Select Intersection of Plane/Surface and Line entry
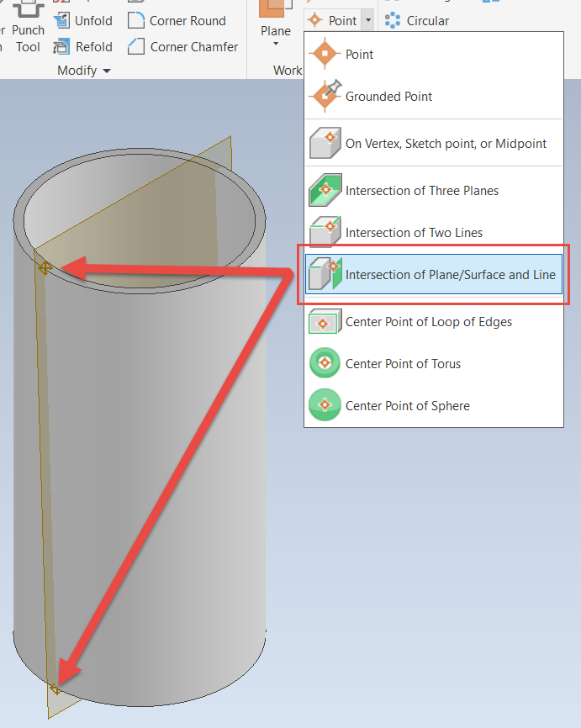 click(x=434, y=274)
